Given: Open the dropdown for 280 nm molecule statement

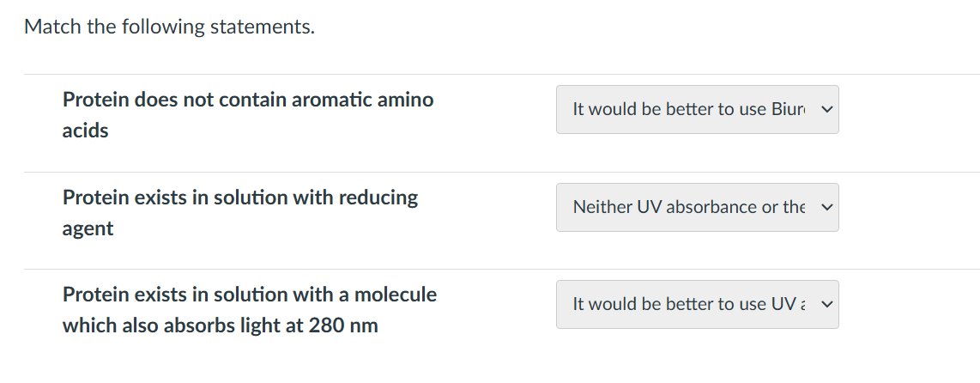Looking at the screenshot, I should point(697,304).
